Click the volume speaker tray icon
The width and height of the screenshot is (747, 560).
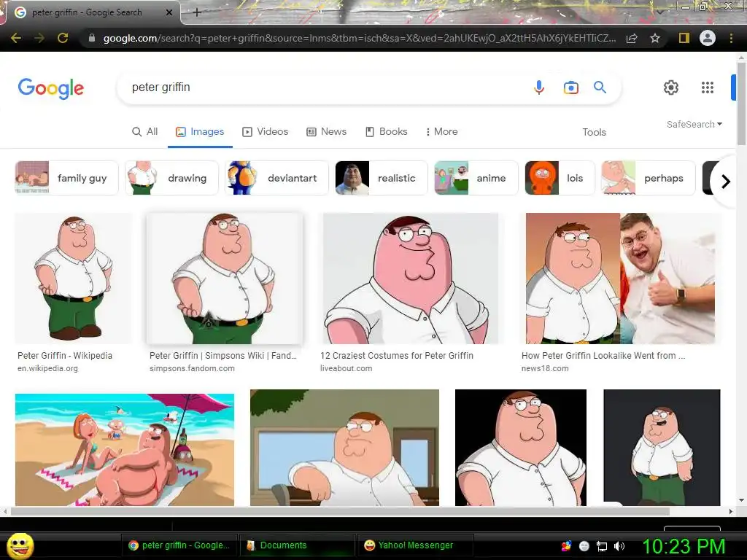click(619, 546)
